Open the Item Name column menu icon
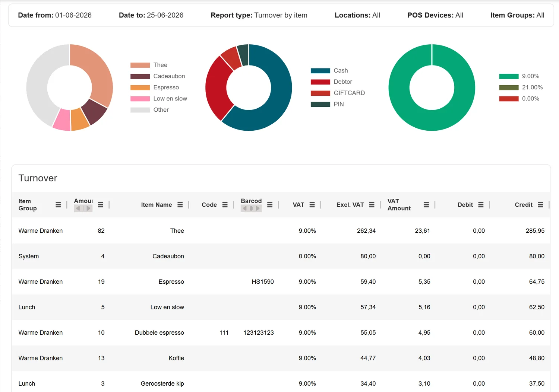 click(180, 205)
